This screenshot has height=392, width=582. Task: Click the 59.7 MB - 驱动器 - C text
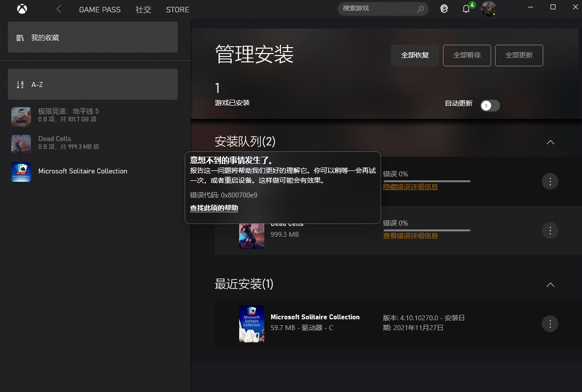click(x=302, y=328)
